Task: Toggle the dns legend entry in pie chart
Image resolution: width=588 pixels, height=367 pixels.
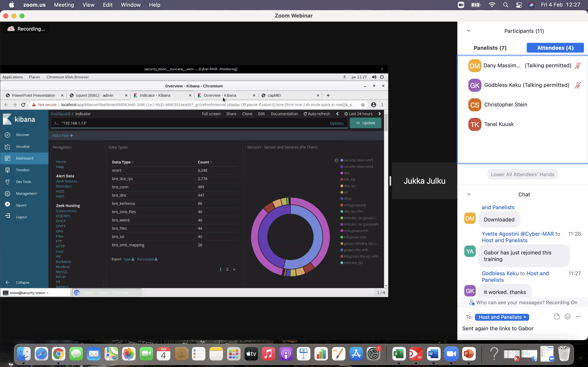Action: tap(346, 173)
